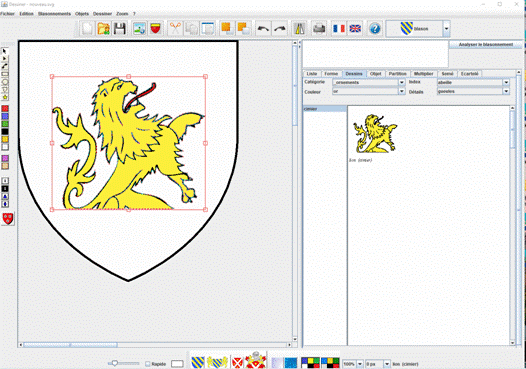This screenshot has height=369, width=526.
Task: Click the shield with lion supporters icon
Action: tap(217, 363)
